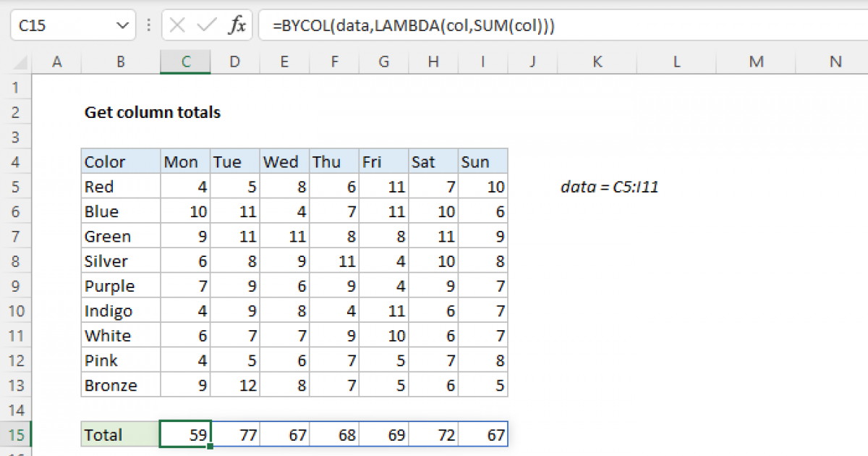The width and height of the screenshot is (868, 456).
Task: Click the 'Thu' header cell
Action: click(334, 162)
